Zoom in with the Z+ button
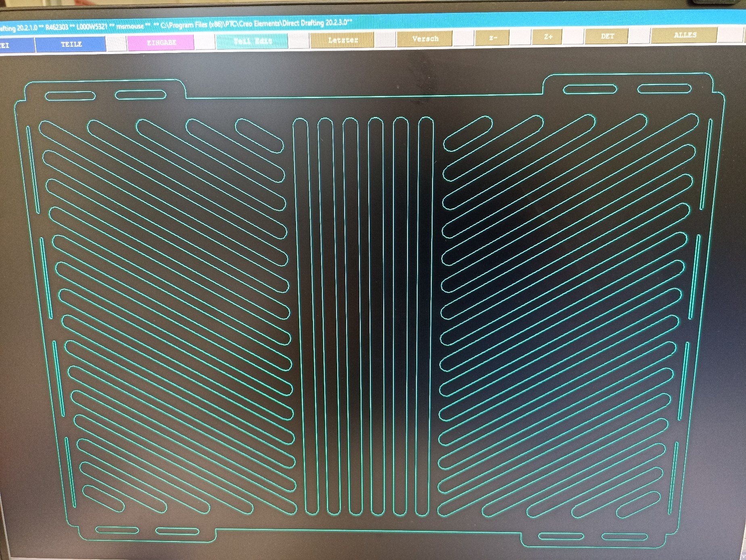The height and width of the screenshot is (560, 746). click(x=548, y=37)
